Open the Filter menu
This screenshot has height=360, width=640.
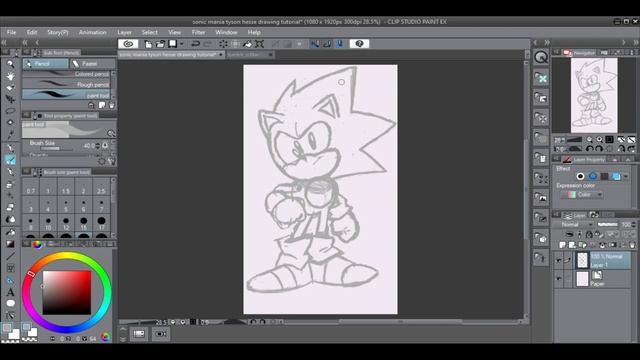198,32
